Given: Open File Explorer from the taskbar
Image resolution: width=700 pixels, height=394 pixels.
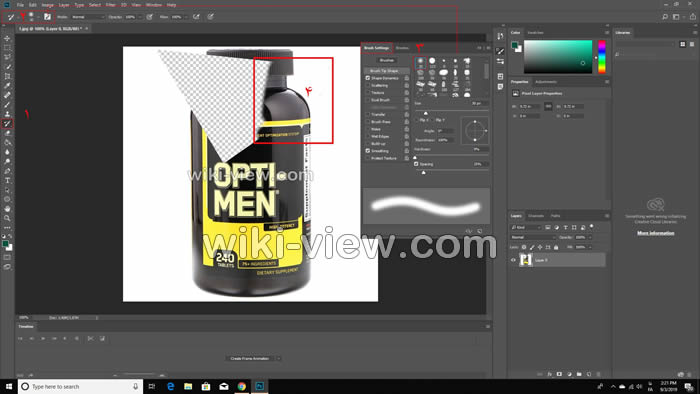Looking at the screenshot, I should [x=188, y=386].
